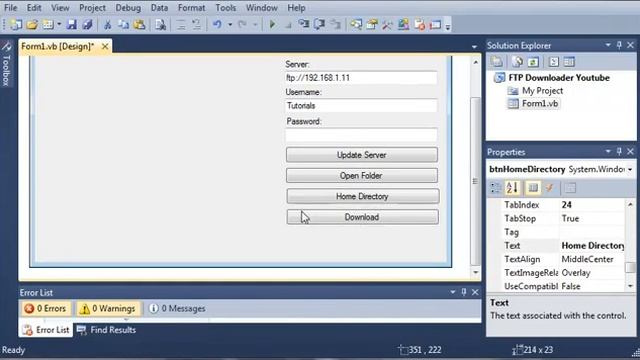Open the Project menu

point(92,8)
